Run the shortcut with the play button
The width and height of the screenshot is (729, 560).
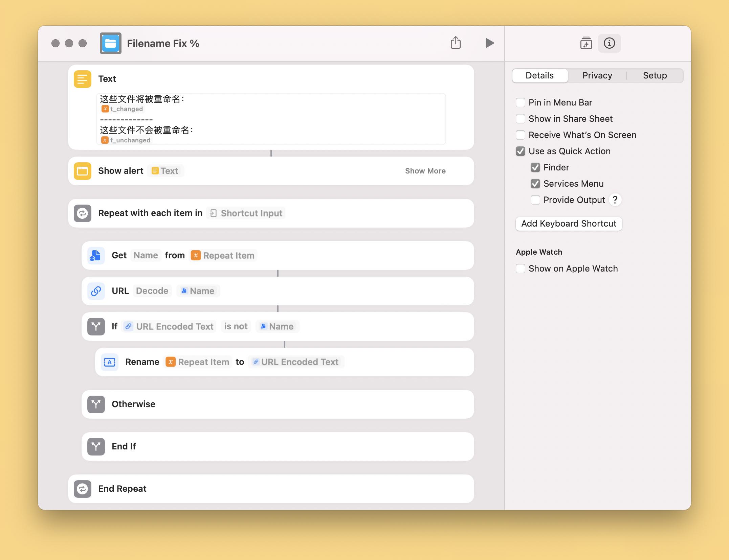coord(489,43)
